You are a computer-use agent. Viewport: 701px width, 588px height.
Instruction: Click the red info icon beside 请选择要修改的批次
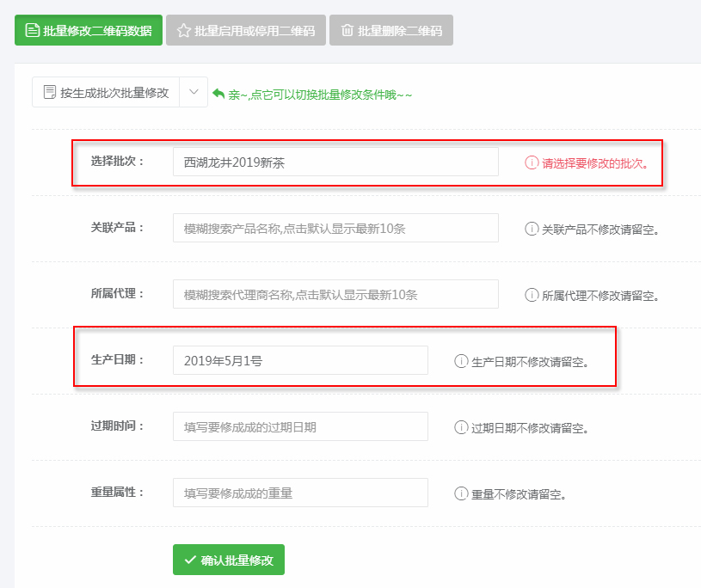pos(531,162)
